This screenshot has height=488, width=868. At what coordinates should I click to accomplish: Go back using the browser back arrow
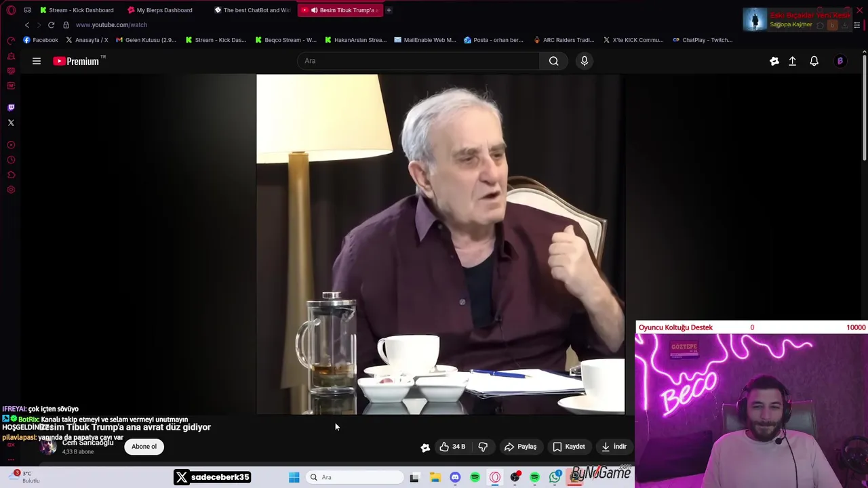tap(27, 25)
